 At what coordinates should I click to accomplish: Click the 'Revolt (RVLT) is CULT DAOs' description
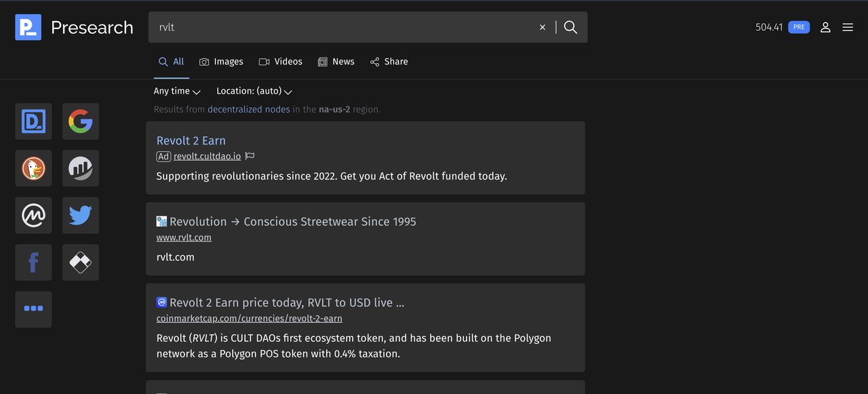354,346
